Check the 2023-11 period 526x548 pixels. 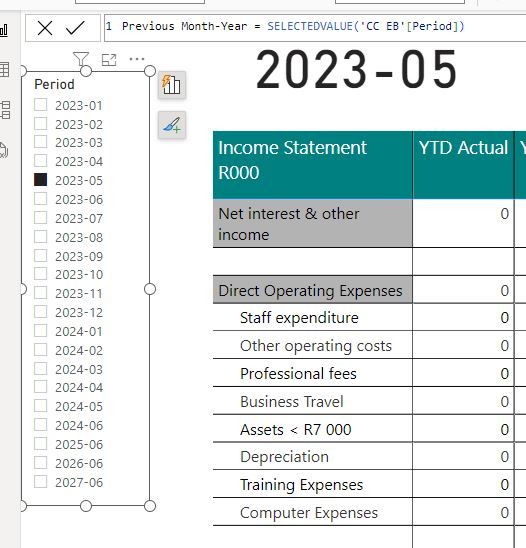41,293
